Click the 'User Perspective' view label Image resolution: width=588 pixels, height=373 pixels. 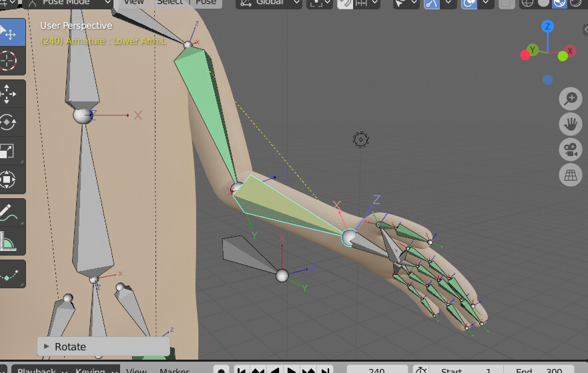76,25
